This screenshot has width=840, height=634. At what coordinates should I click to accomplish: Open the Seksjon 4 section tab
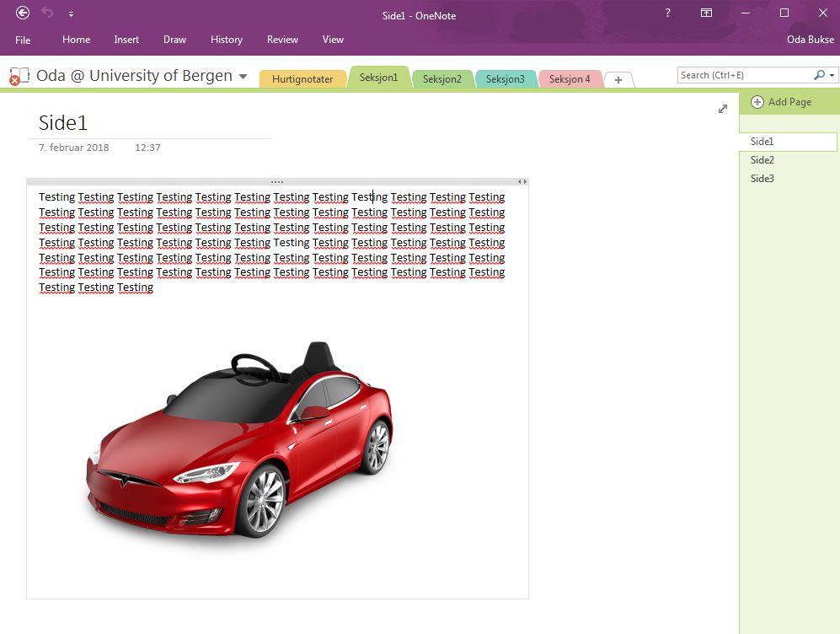pos(570,79)
